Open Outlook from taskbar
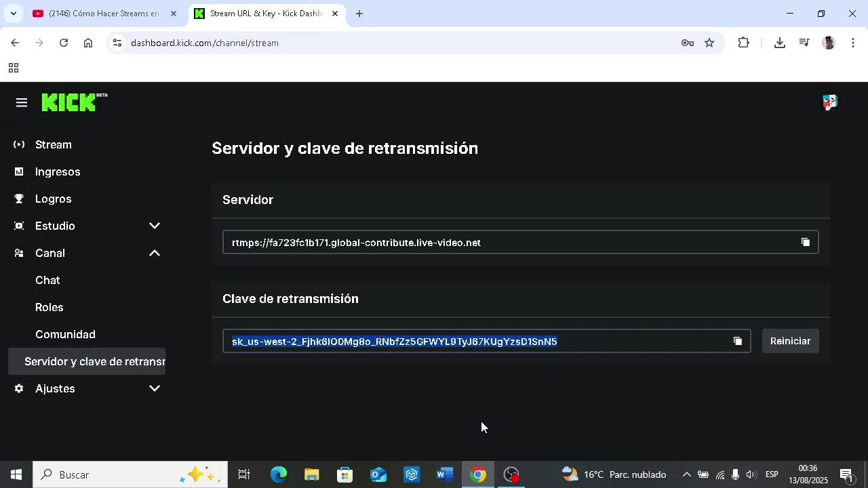868x488 pixels. (x=378, y=474)
